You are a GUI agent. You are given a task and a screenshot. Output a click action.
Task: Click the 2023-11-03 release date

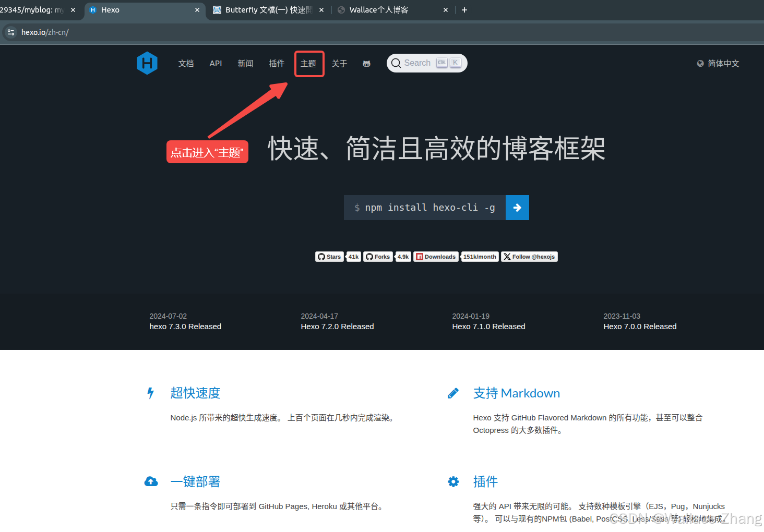[622, 316]
